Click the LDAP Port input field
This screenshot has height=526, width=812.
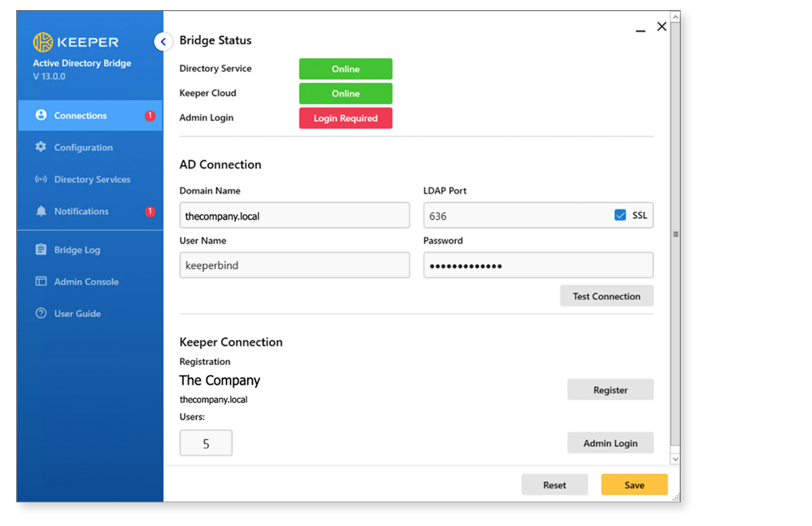click(x=538, y=216)
